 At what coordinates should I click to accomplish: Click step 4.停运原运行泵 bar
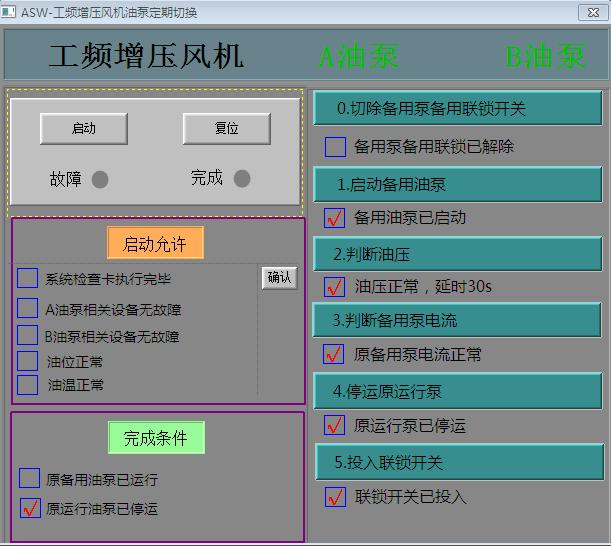click(457, 389)
